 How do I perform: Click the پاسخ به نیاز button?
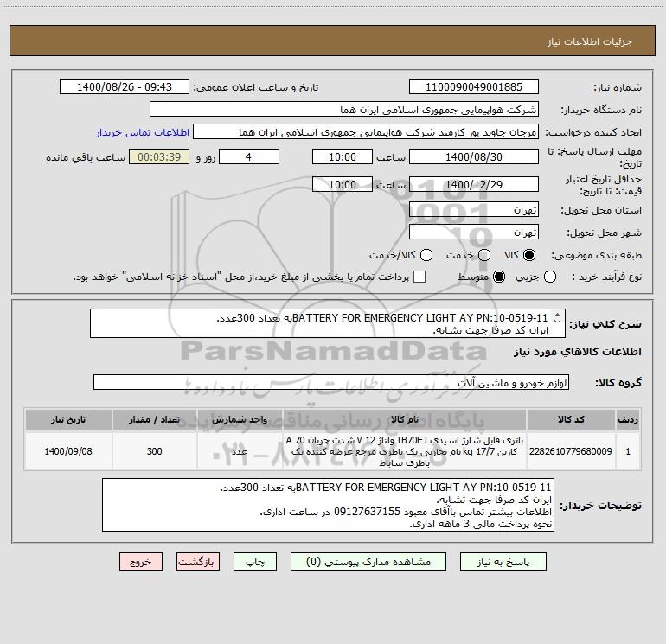click(503, 562)
